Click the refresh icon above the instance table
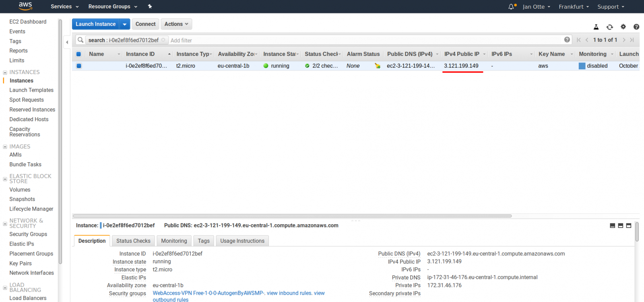Viewport: 644px width, 302px height. [609, 27]
